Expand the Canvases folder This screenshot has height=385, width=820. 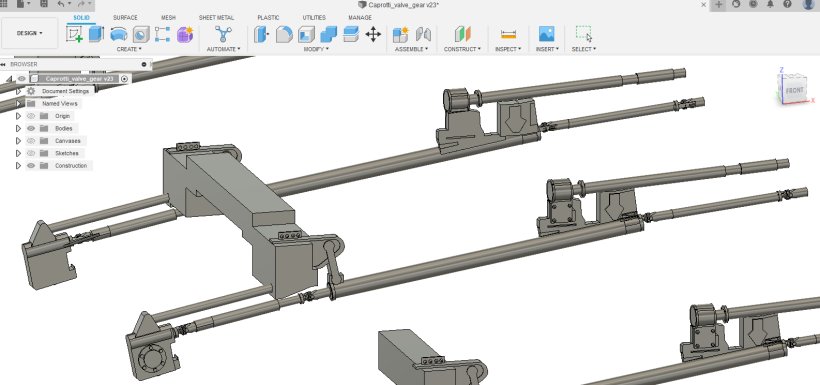click(x=18, y=141)
